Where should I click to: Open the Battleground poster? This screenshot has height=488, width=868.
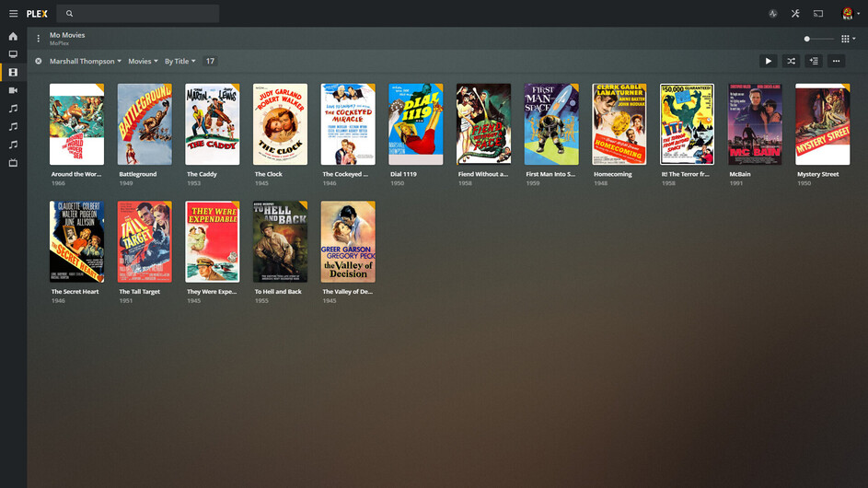[x=145, y=124]
